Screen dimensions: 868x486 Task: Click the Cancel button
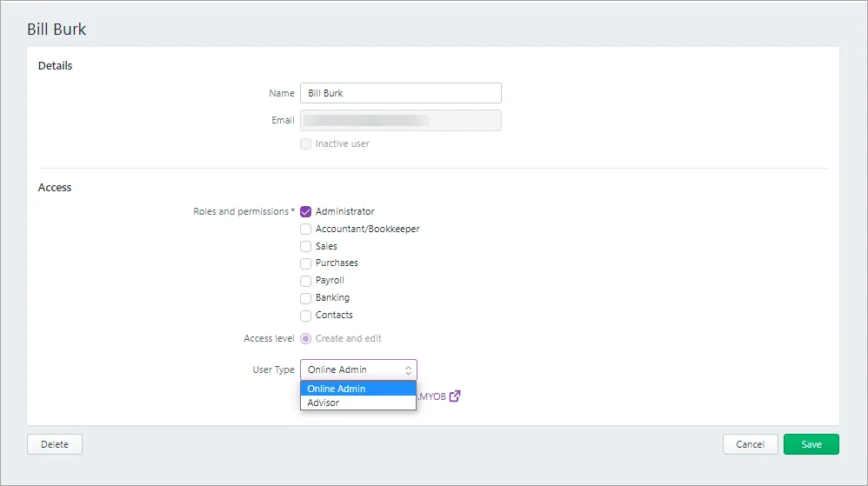click(750, 444)
